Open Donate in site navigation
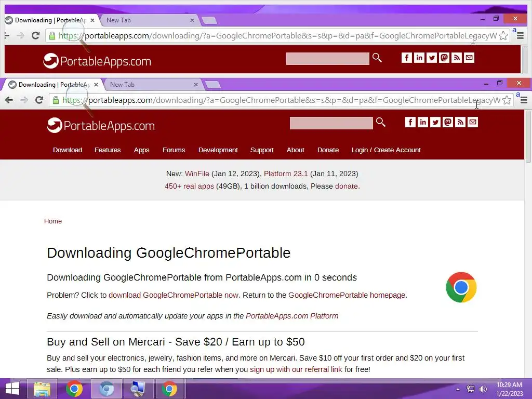Image resolution: width=532 pixels, height=399 pixels. point(328,150)
